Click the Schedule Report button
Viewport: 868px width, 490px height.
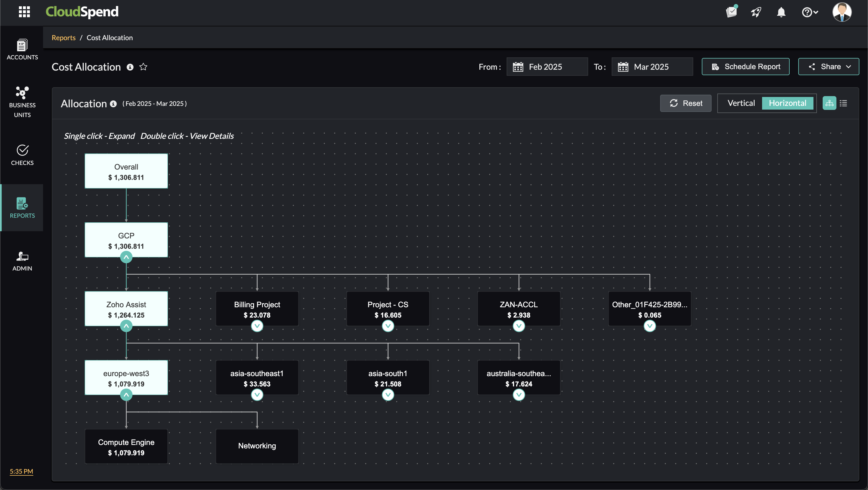pyautogui.click(x=745, y=67)
